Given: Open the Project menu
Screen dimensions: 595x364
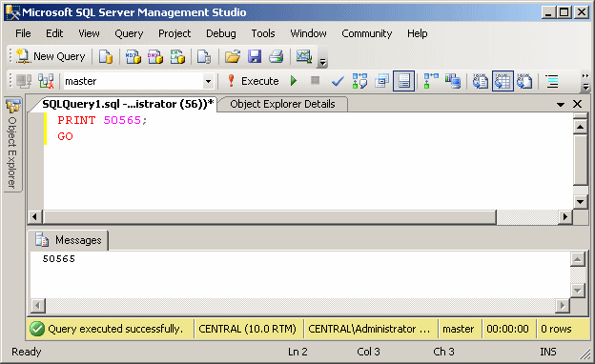Looking at the screenshot, I should click(x=174, y=33).
